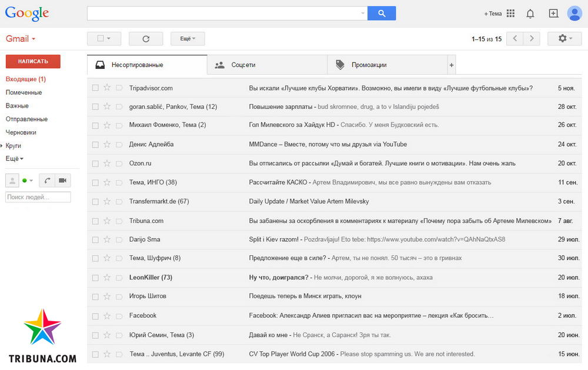This screenshot has height=370, width=588.
Task: Open the Google apps grid
Action: tap(510, 14)
